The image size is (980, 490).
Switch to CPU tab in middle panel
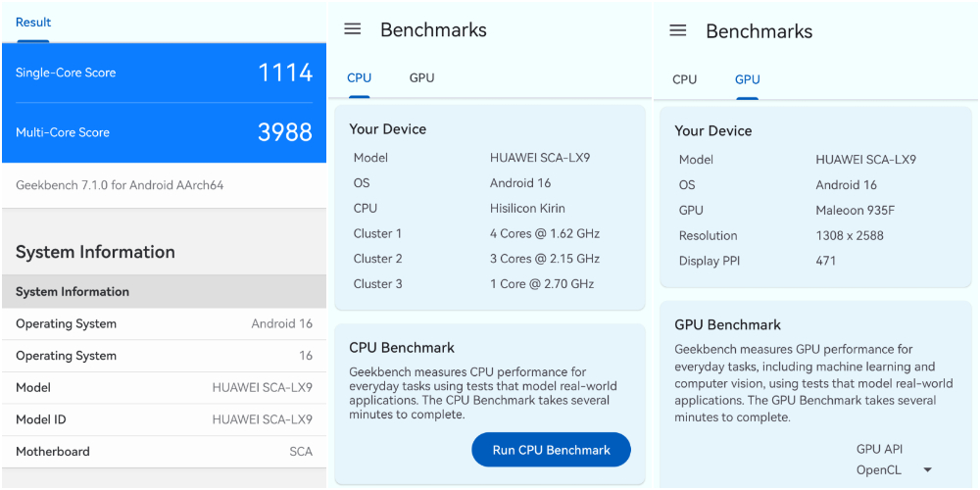[x=360, y=78]
